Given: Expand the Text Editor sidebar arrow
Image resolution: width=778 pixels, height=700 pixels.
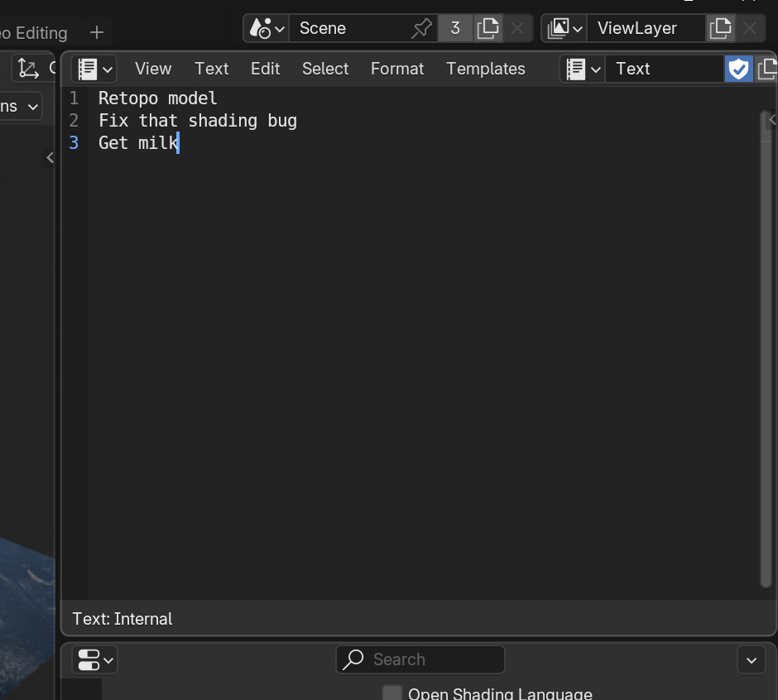Looking at the screenshot, I should pyautogui.click(x=771, y=119).
